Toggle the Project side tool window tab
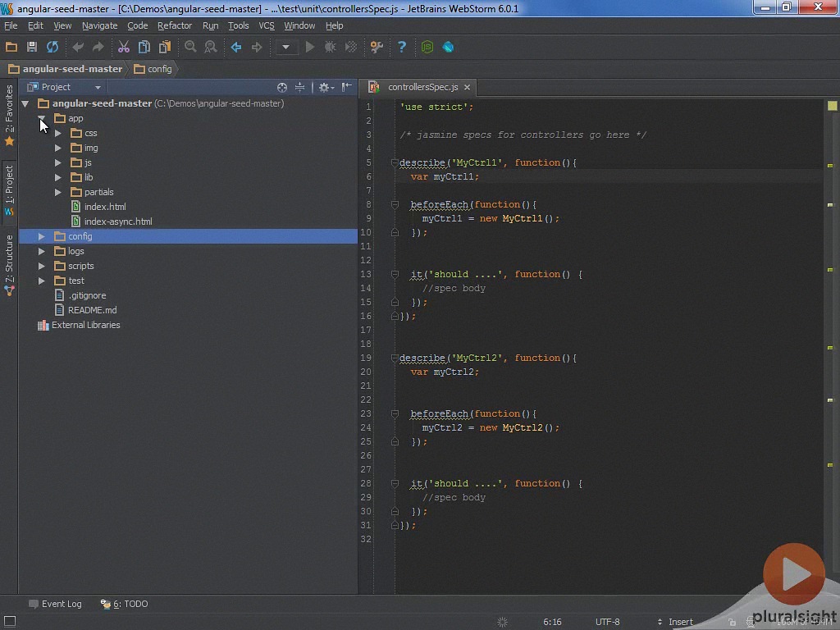This screenshot has height=630, width=840. [9, 190]
